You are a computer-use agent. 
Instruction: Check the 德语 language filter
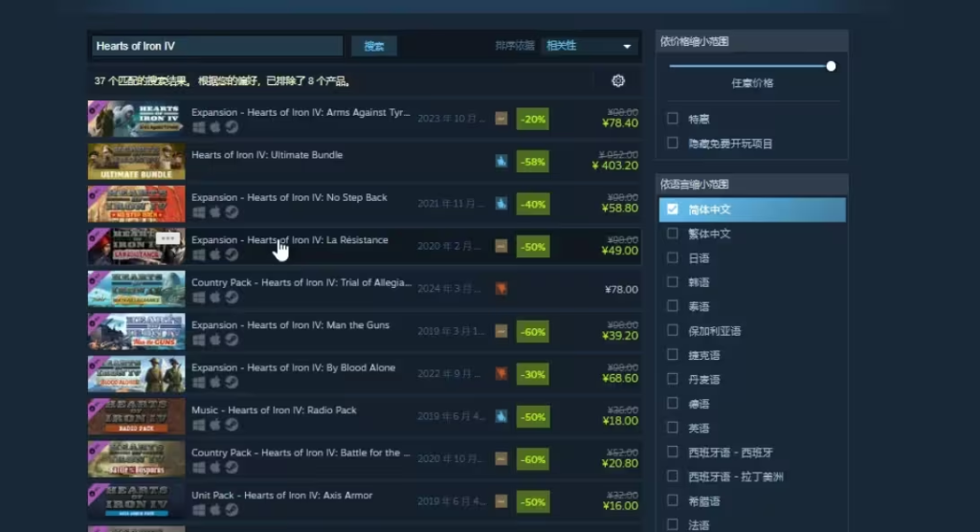tap(673, 403)
